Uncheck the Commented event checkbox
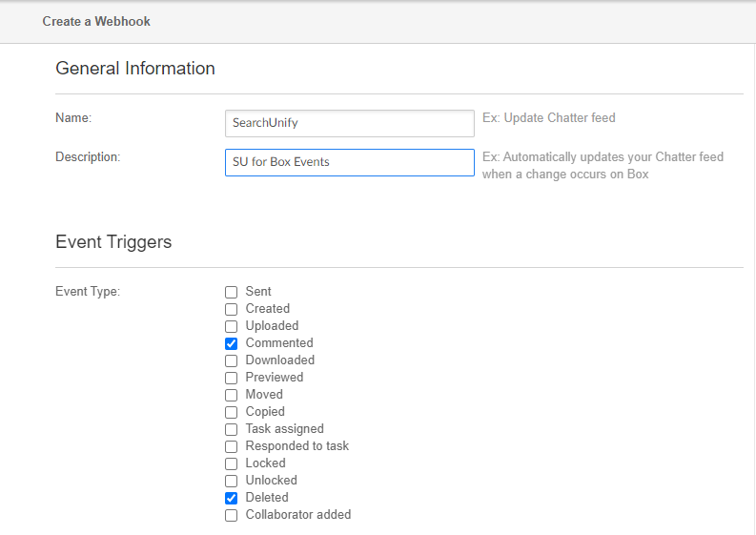The height and width of the screenshot is (535, 756). (x=231, y=343)
